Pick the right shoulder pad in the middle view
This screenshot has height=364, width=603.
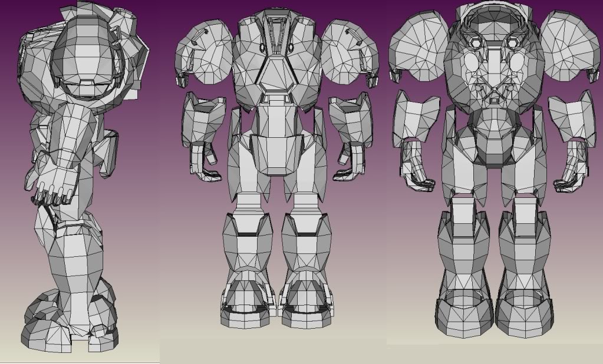pyautogui.click(x=350, y=52)
